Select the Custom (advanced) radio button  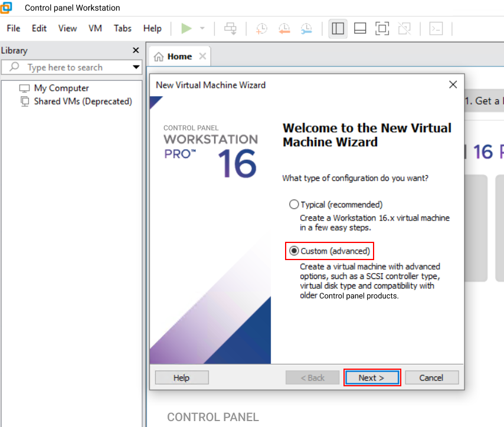pyautogui.click(x=294, y=251)
